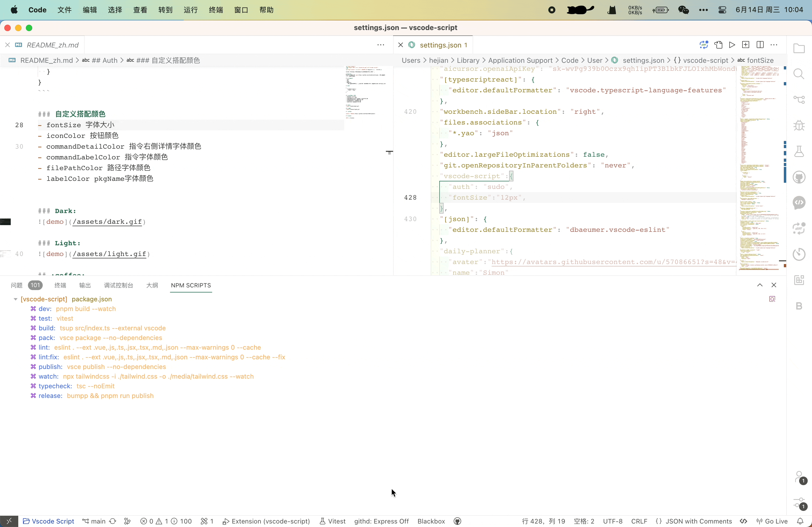812x527 pixels.
Task: Open the Search view in activity bar
Action: [799, 74]
